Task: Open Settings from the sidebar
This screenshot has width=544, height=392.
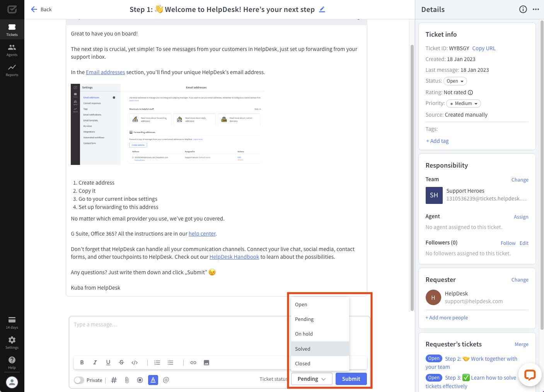Action: (12, 343)
